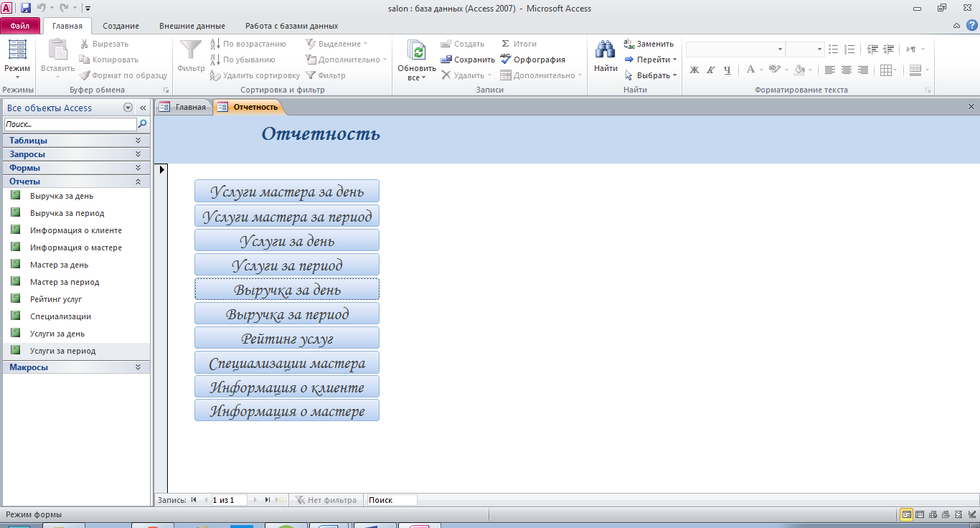The height and width of the screenshot is (528, 980).
Task: Open the font color A picker
Action: [750, 70]
